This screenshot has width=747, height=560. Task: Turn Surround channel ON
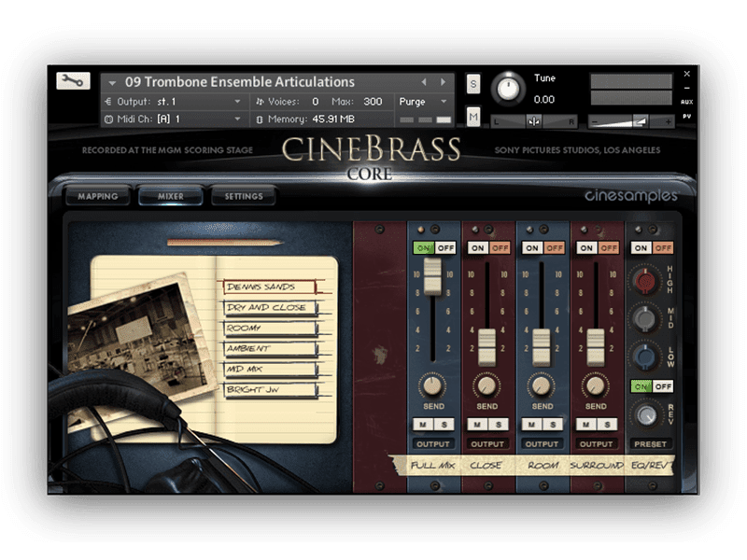[586, 248]
